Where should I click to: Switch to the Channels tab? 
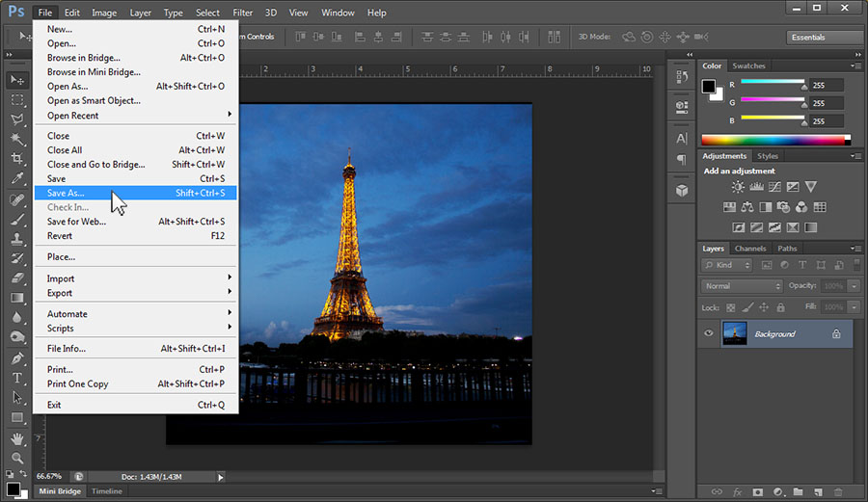pos(750,249)
